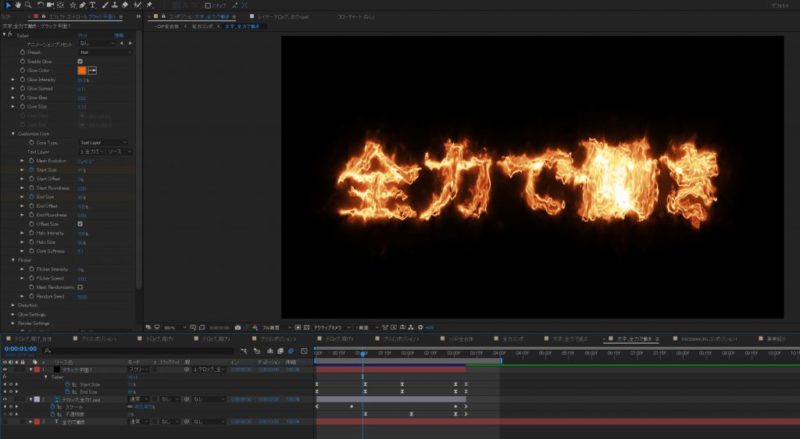Viewport: 800px width, 439px height.
Task: Click the Random Seed value
Action: pos(82,297)
